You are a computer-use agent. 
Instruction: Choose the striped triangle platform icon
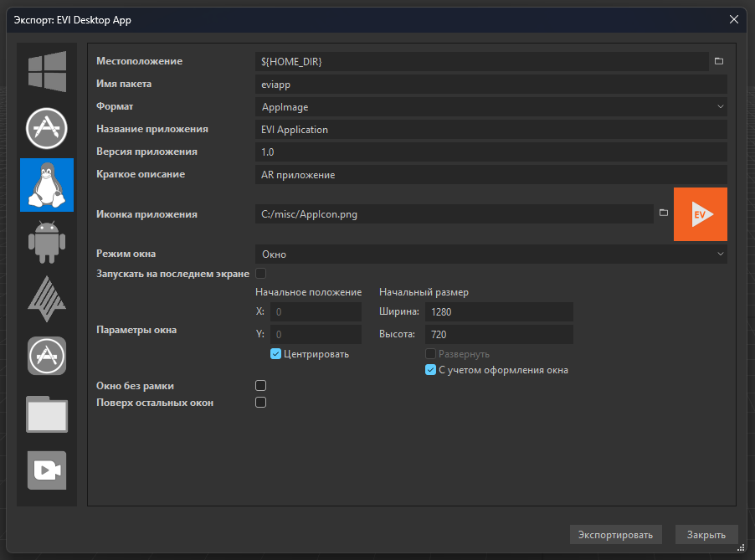point(47,299)
